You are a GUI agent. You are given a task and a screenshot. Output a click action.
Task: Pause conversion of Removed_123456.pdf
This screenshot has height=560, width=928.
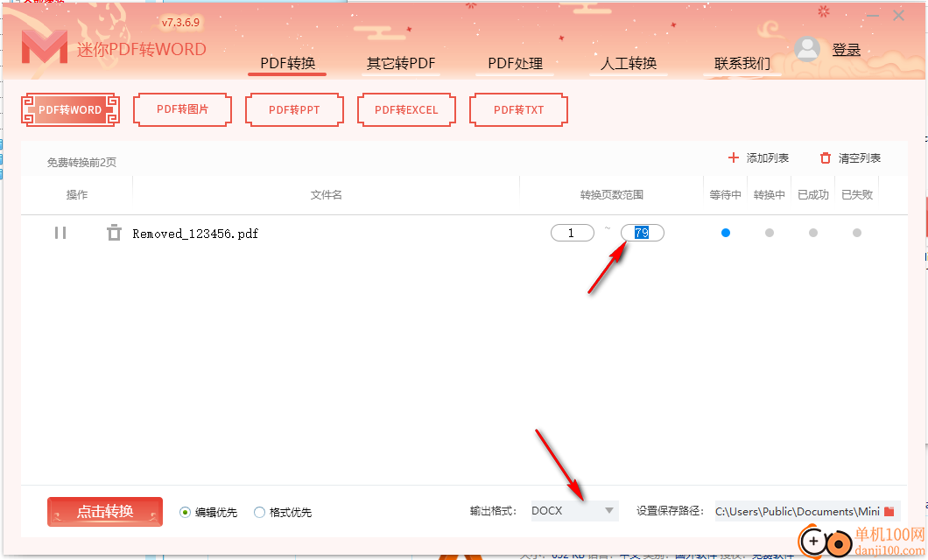(x=60, y=233)
